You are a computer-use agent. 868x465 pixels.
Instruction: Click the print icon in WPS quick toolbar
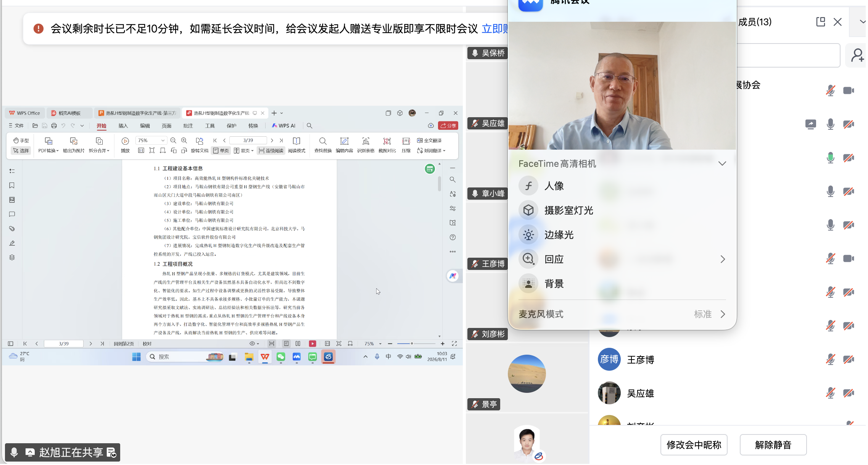(x=54, y=126)
